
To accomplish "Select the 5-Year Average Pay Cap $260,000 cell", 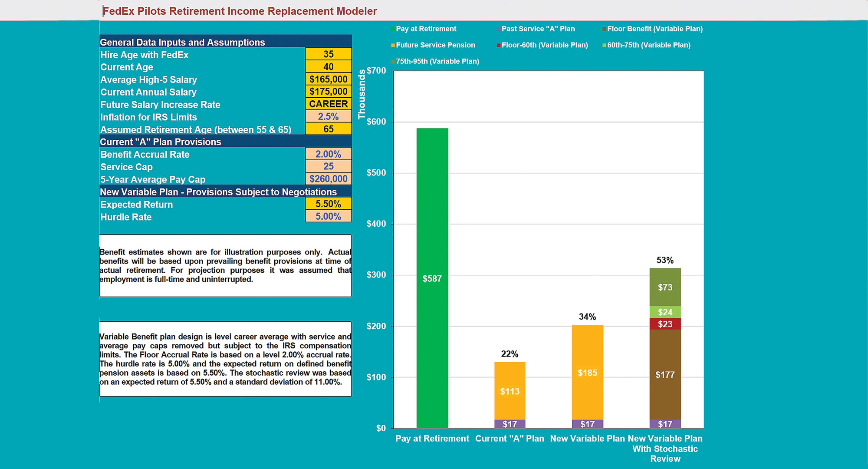I will tap(329, 179).
